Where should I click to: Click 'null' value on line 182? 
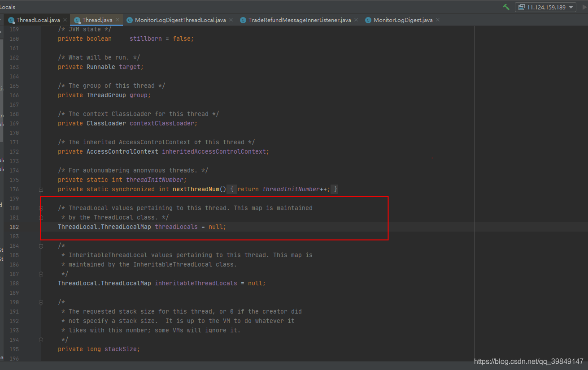pyautogui.click(x=216, y=227)
